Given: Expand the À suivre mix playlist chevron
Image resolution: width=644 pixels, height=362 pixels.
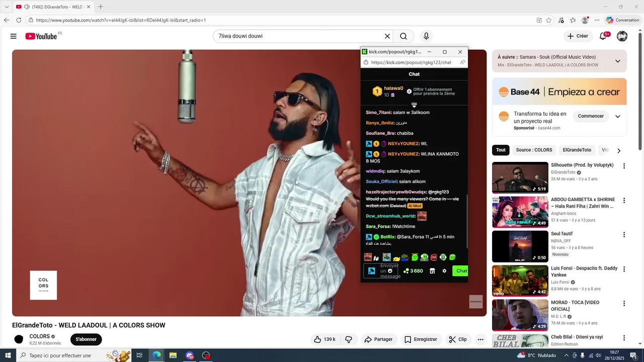Looking at the screenshot, I should tap(618, 61).
